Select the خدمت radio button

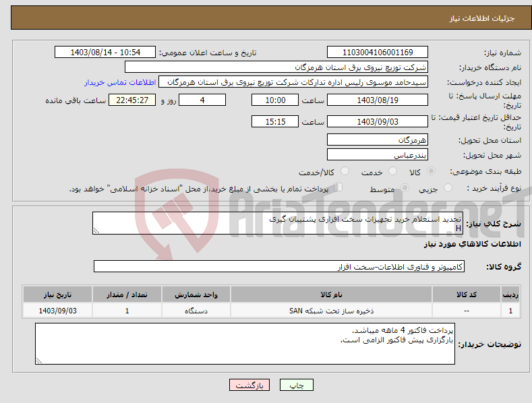coord(392,171)
